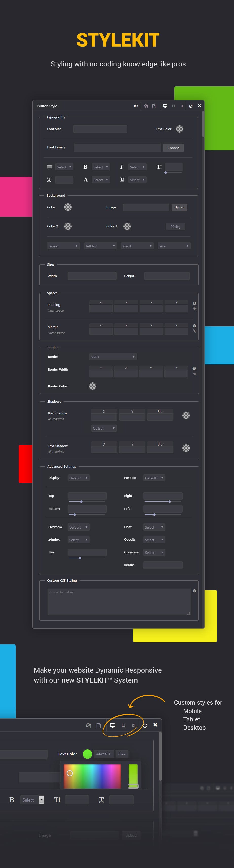
Task: Click the copy icon in the lower preview panel
Action: point(88,725)
